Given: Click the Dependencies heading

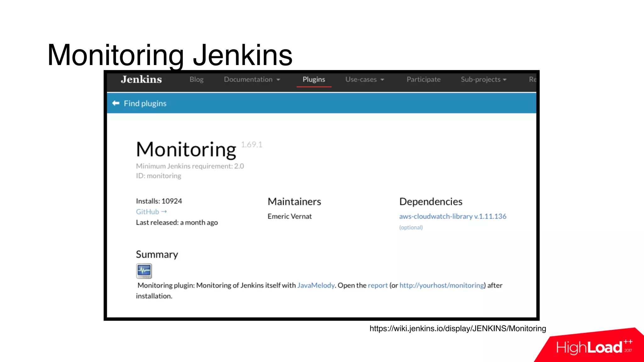Looking at the screenshot, I should tap(431, 201).
